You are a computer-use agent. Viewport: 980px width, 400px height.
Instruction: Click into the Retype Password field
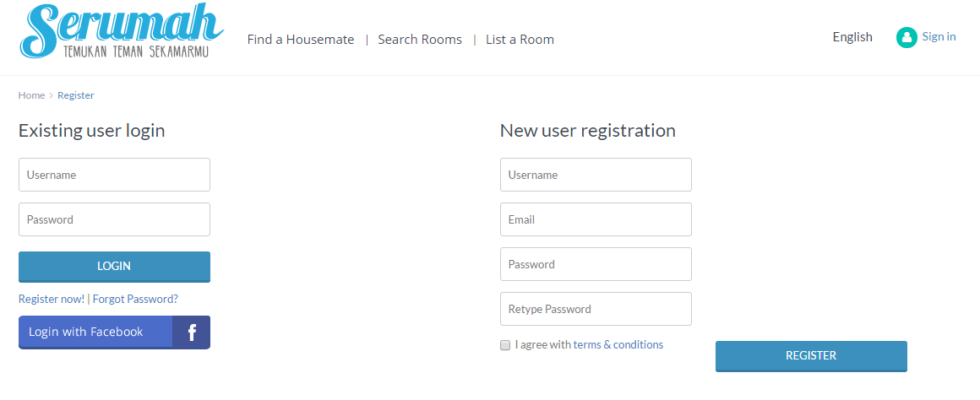coord(596,309)
